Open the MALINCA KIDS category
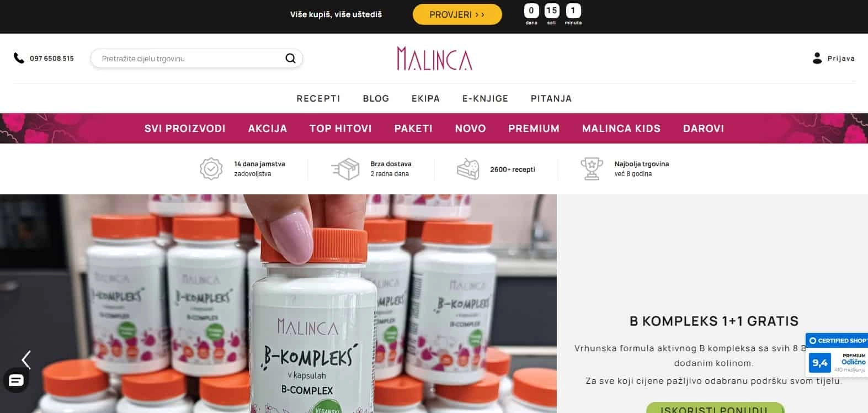Viewport: 868px width, 413px height. pyautogui.click(x=621, y=128)
